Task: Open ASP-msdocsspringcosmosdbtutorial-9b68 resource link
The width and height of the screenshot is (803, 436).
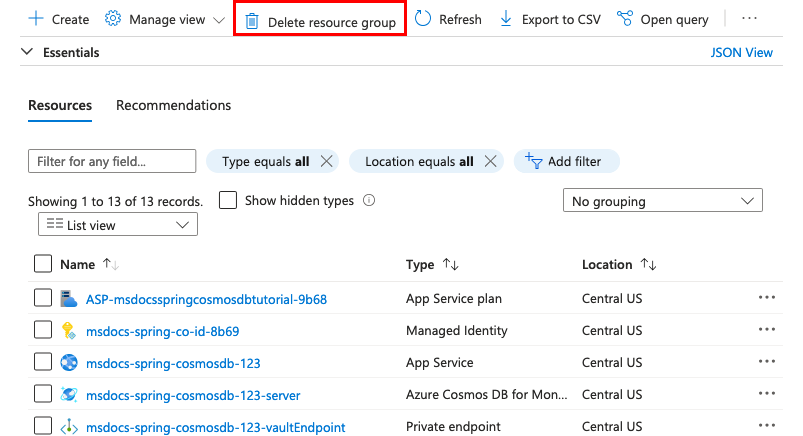Action: tap(206, 299)
